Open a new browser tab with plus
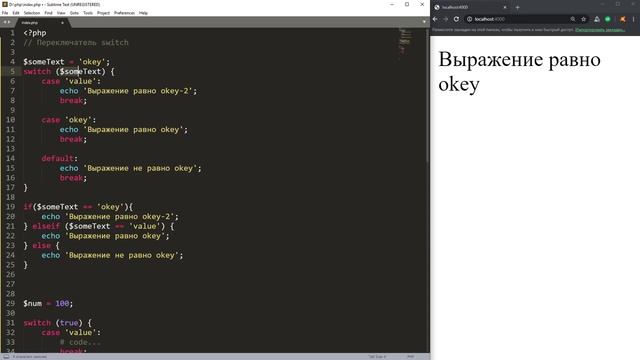Image resolution: width=640 pixels, height=360 pixels. [518, 7]
